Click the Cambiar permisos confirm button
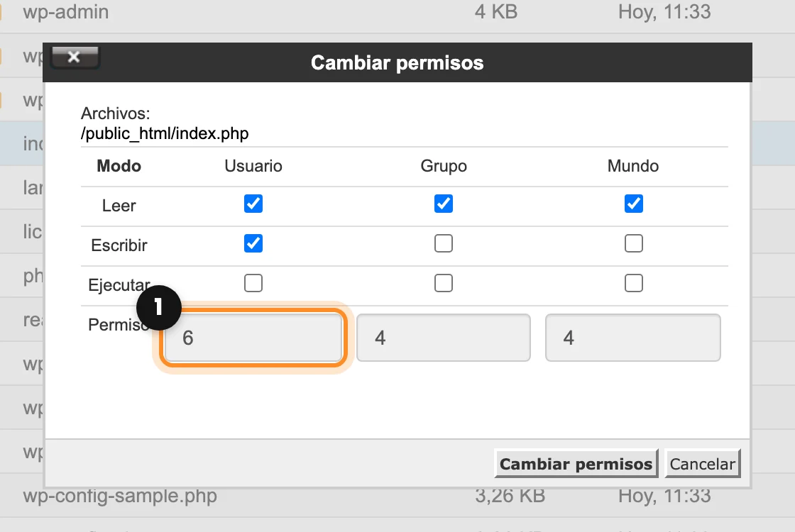The width and height of the screenshot is (795, 532). [576, 463]
